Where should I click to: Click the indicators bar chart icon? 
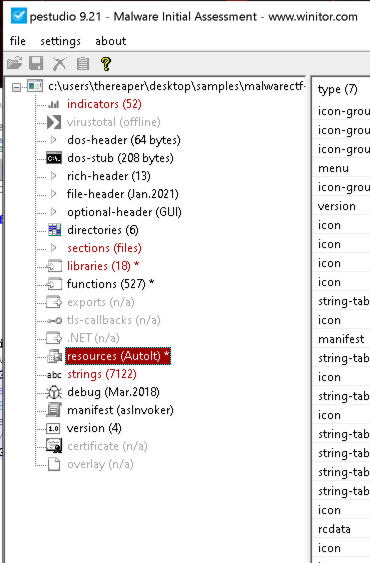click(54, 104)
